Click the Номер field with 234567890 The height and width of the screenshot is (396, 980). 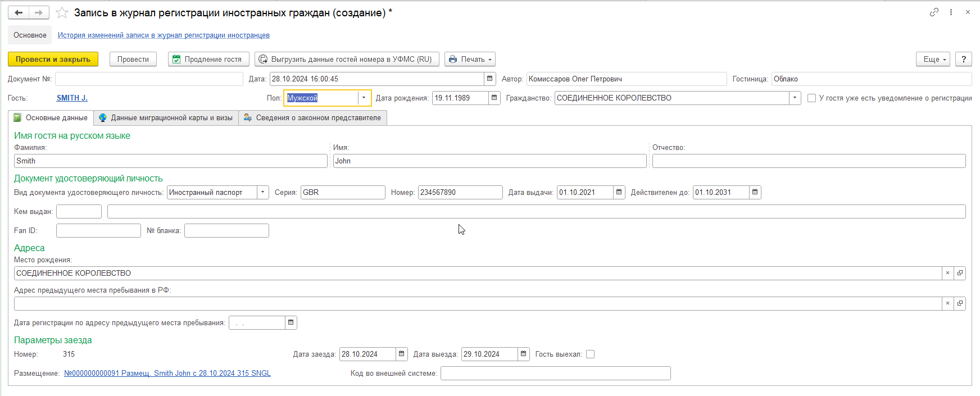pos(460,192)
